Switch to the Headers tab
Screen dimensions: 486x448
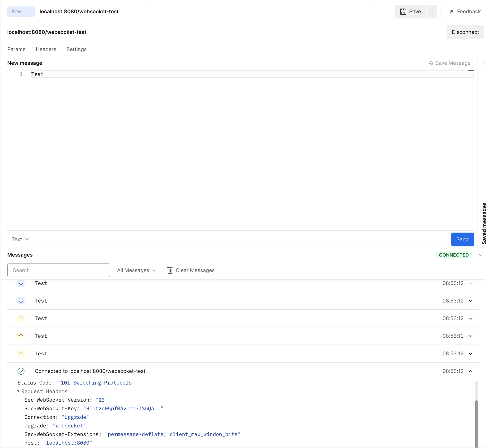tap(46, 49)
